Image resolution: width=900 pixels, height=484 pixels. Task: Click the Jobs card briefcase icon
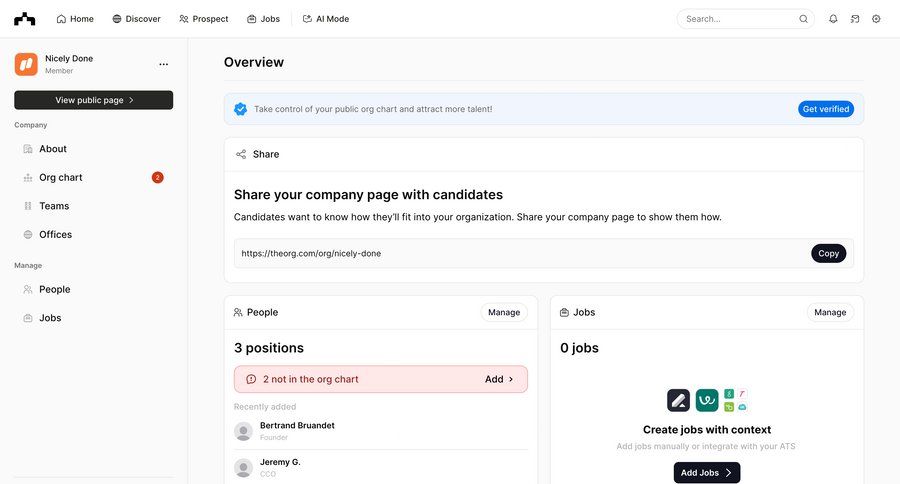coord(564,312)
